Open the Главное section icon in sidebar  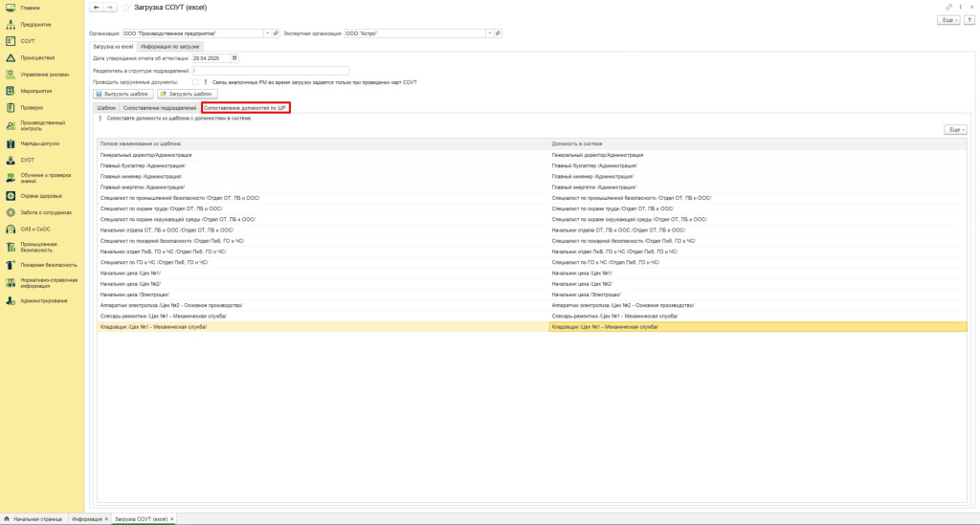point(11,8)
